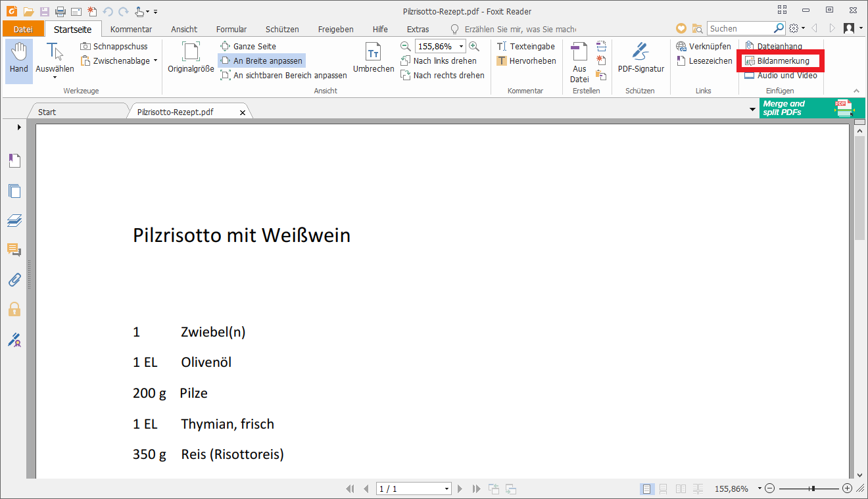Open the Bookmarks side panel
This screenshot has height=499, width=868.
click(14, 160)
